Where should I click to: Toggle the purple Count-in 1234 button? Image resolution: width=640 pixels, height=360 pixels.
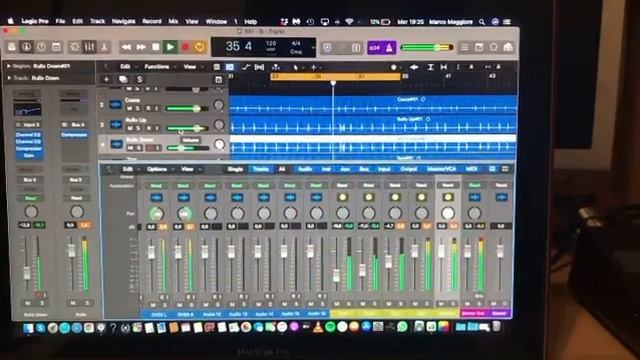click(375, 48)
